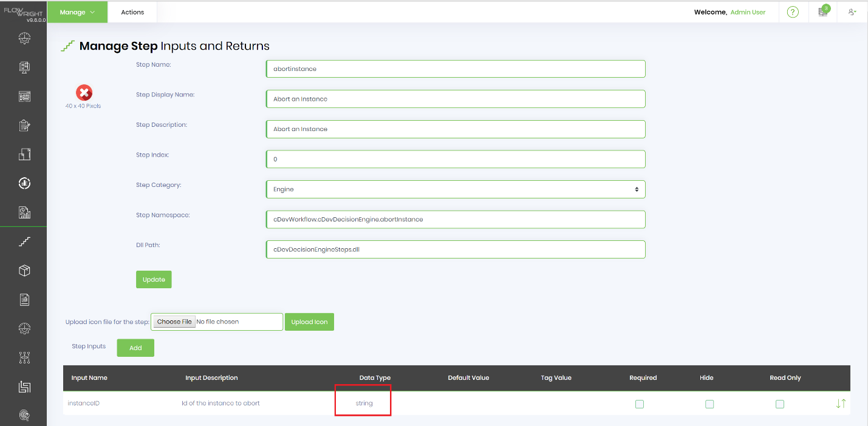Open the help icon in the top bar
The image size is (868, 426).
(x=793, y=12)
